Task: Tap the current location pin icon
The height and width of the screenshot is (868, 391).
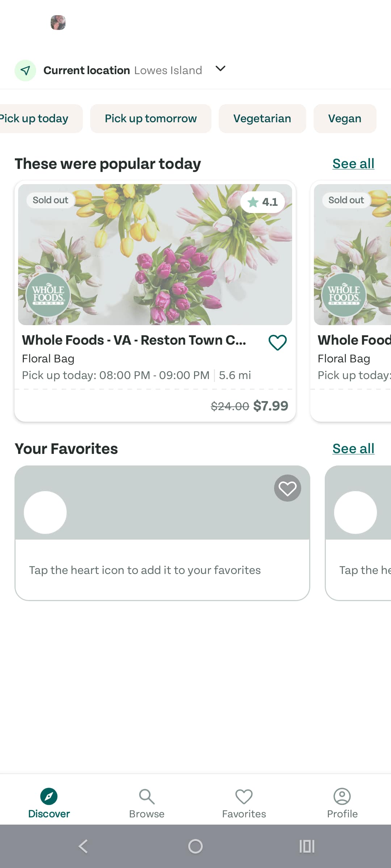Action: [x=25, y=70]
